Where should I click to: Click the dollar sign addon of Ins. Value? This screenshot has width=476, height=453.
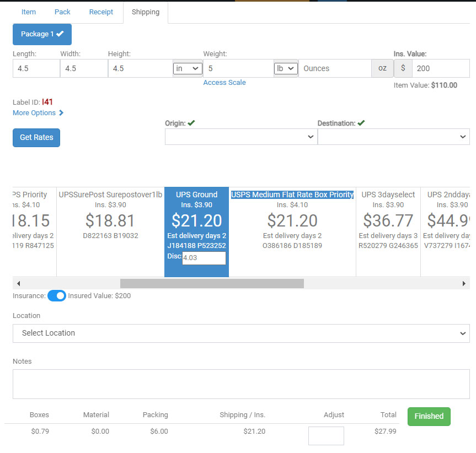point(403,68)
